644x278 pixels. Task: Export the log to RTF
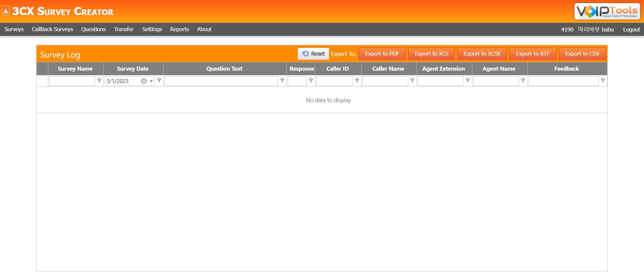533,54
